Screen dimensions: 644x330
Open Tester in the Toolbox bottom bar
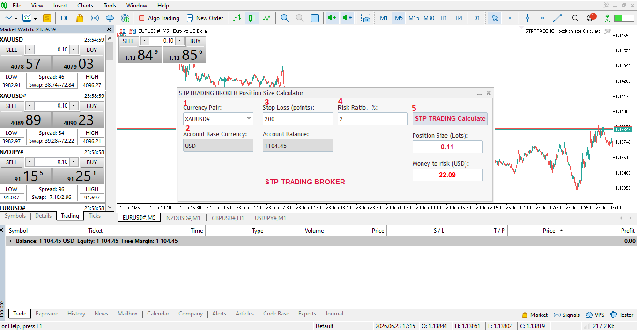coord(621,315)
